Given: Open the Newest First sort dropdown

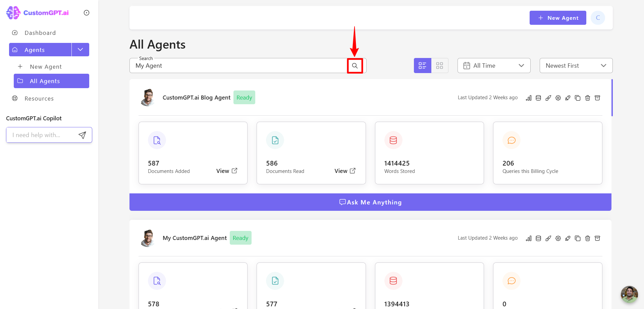Looking at the screenshot, I should 576,66.
